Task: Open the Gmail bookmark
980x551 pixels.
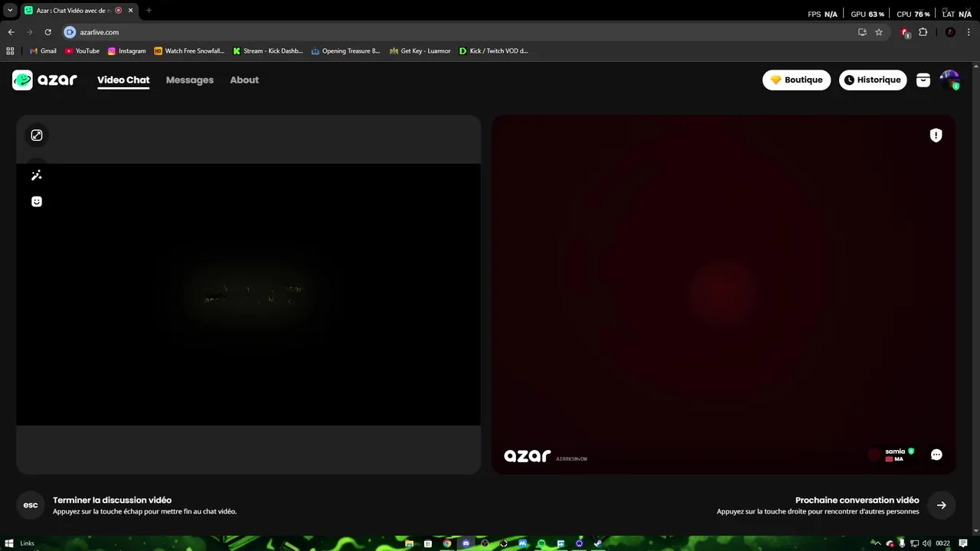Action: pos(43,51)
